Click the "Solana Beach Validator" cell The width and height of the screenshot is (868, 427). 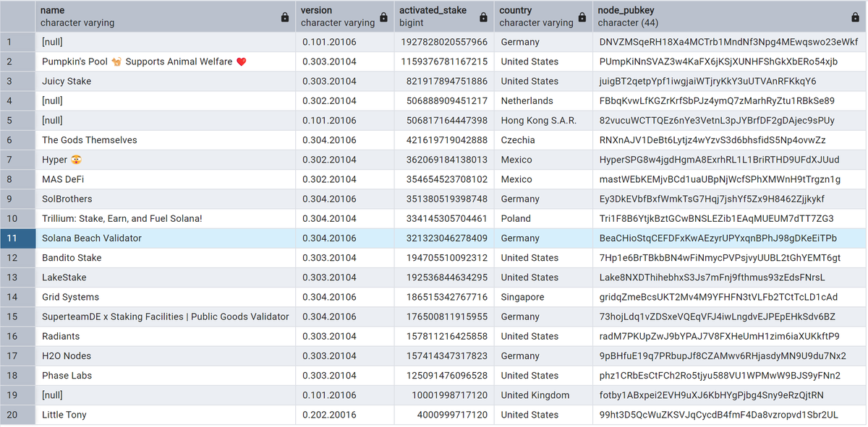tap(165, 238)
